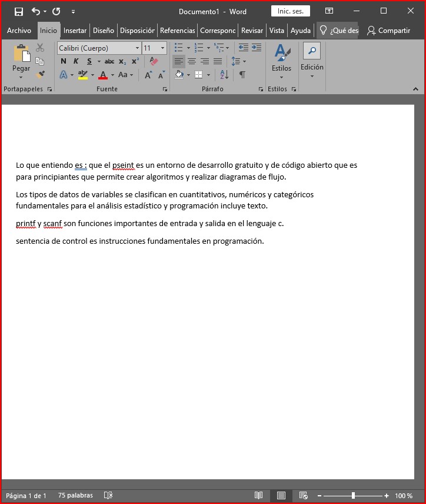Click the Save icon in the title bar
426x504 pixels.
pyautogui.click(x=18, y=11)
